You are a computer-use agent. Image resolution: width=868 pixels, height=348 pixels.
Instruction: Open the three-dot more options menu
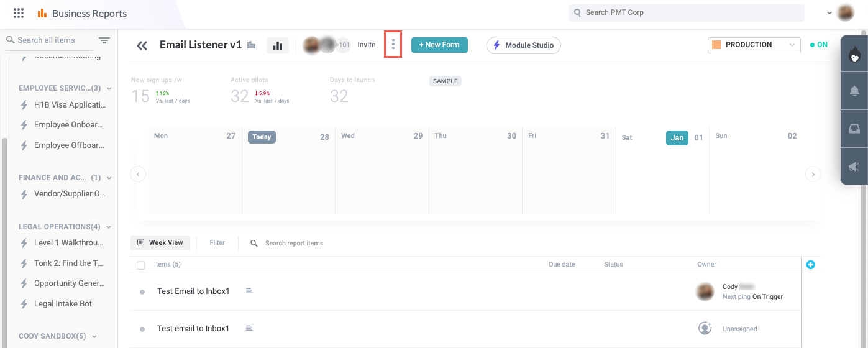[393, 45]
